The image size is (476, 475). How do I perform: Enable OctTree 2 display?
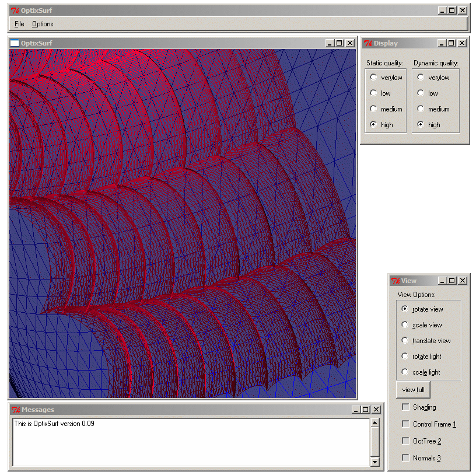coord(405,441)
